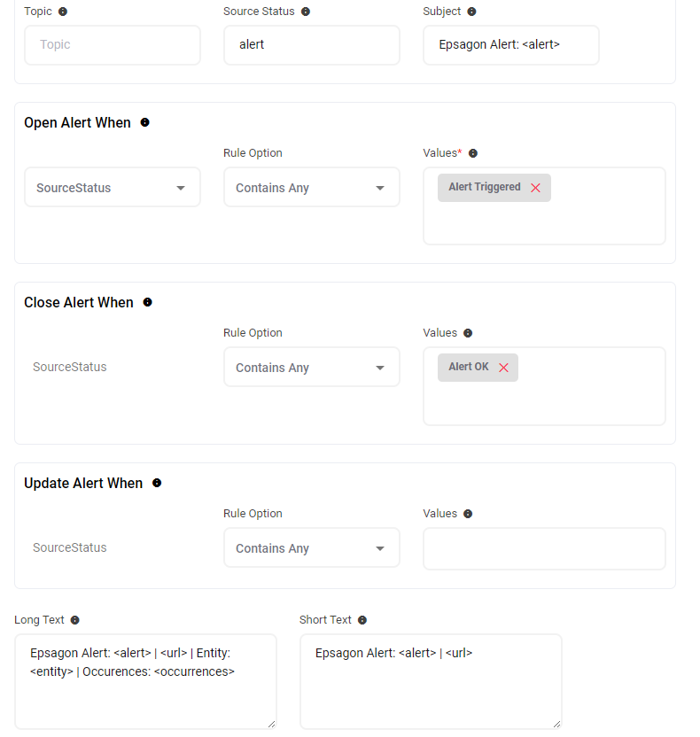This screenshot has height=737, width=700.
Task: Click the Topic input field
Action: (113, 44)
